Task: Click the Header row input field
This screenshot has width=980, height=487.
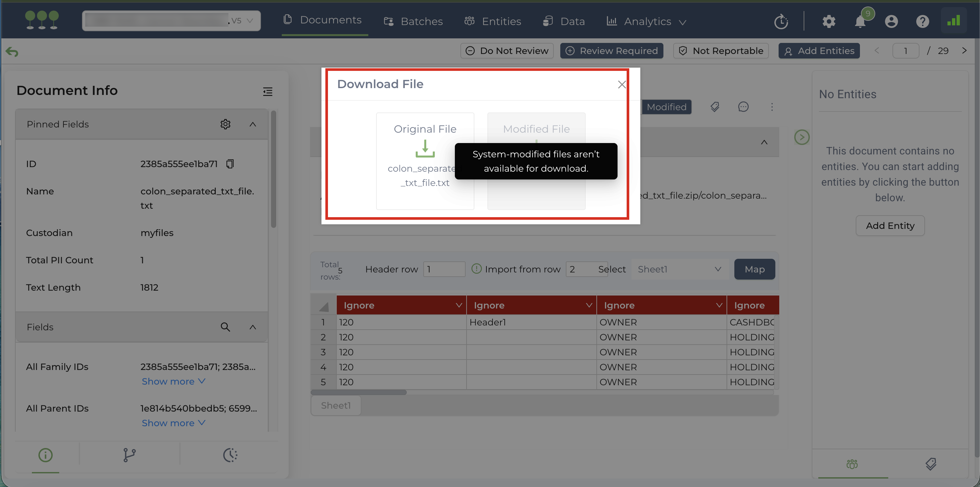Action: point(443,269)
